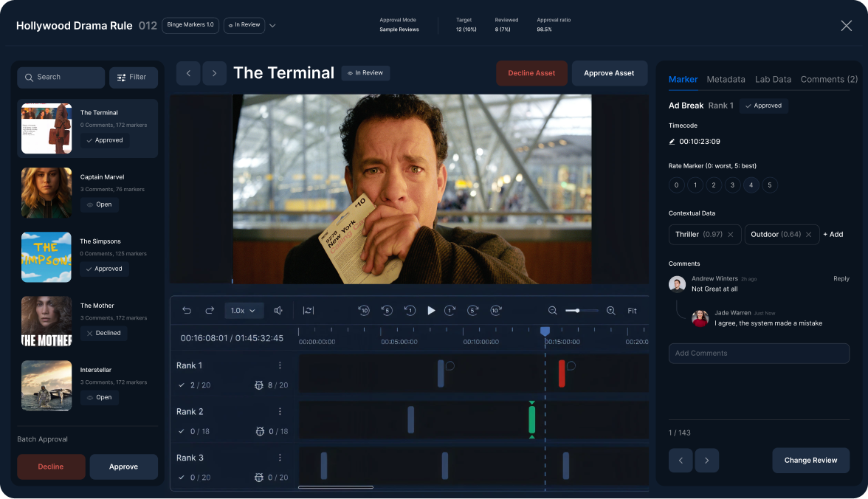This screenshot has height=499, width=868.
Task: Go to the previous marker arrow
Action: point(681,460)
